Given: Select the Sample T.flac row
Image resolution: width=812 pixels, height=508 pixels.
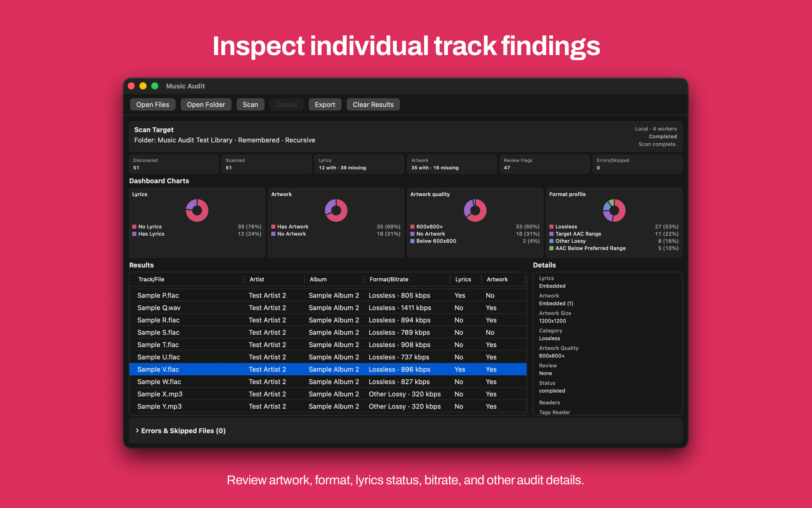Looking at the screenshot, I should (328, 345).
